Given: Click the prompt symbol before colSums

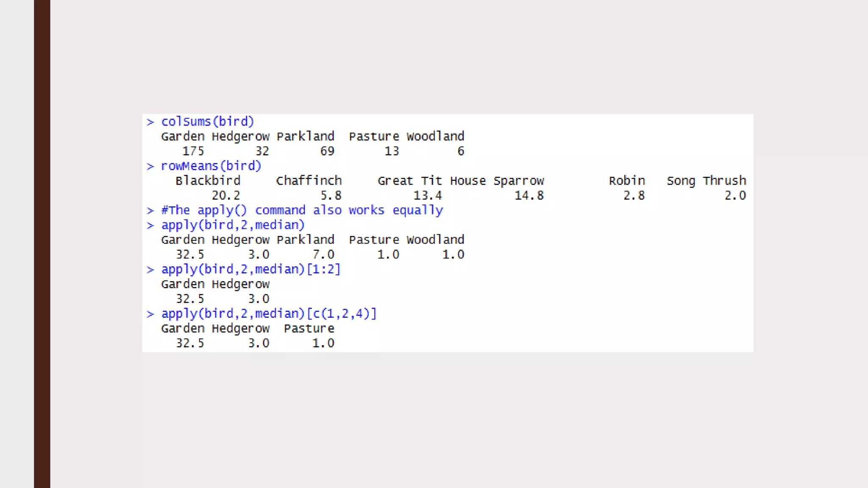Looking at the screenshot, I should (x=150, y=122).
